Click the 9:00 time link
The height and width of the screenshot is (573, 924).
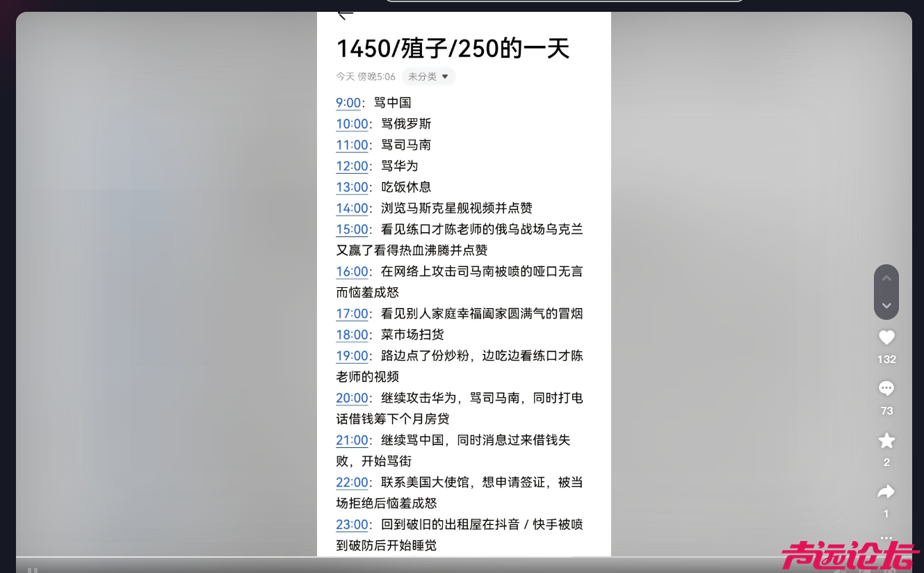point(348,103)
